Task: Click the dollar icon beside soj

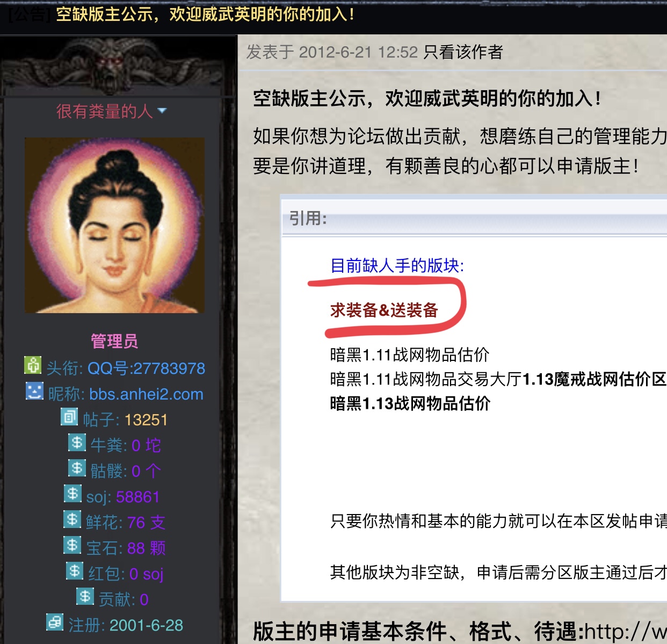Action: (73, 494)
